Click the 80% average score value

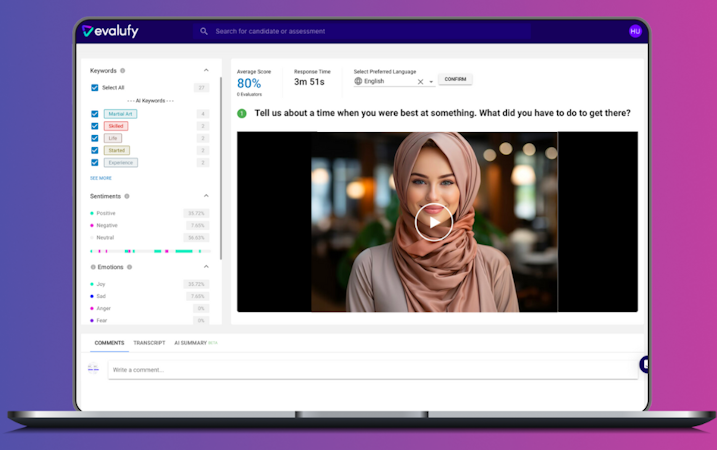[249, 83]
